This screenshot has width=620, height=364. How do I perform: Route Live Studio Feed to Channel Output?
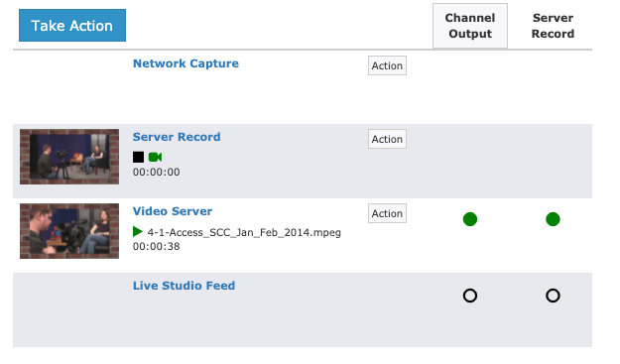pyautogui.click(x=470, y=296)
